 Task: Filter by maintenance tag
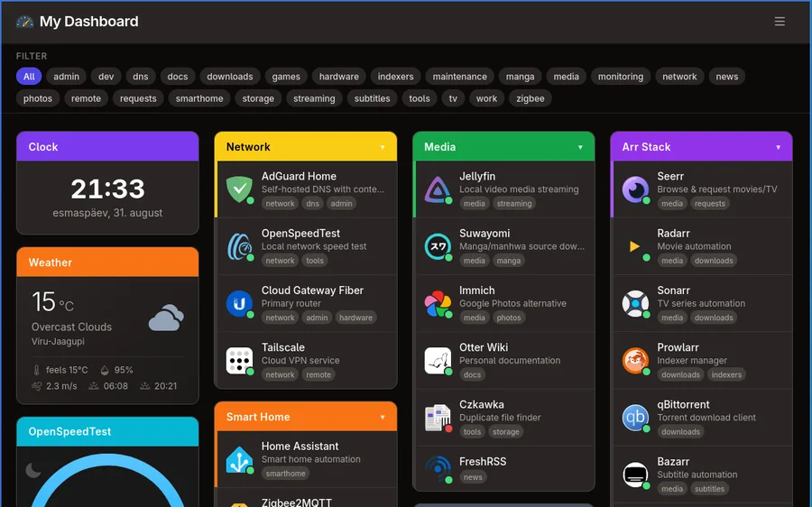[x=460, y=77]
